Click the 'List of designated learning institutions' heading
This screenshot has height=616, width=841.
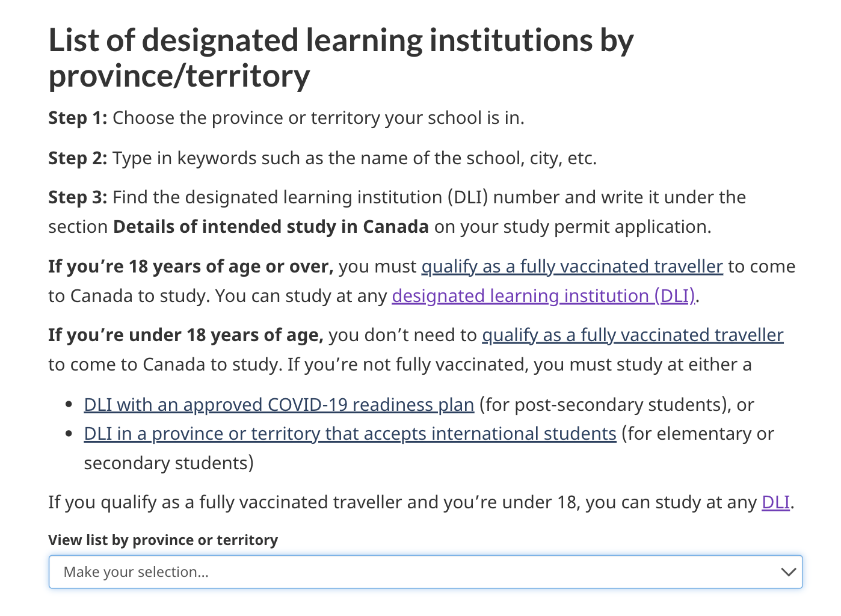tap(341, 58)
